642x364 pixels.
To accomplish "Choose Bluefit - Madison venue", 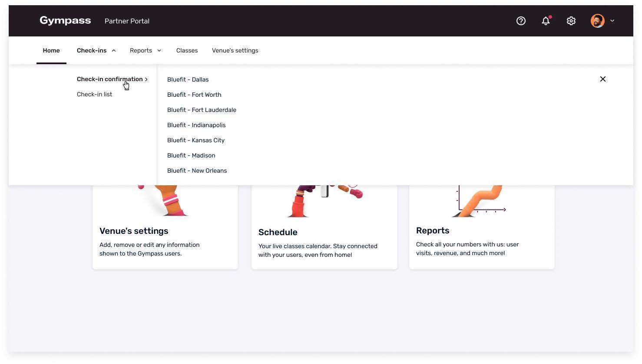I will pyautogui.click(x=191, y=155).
